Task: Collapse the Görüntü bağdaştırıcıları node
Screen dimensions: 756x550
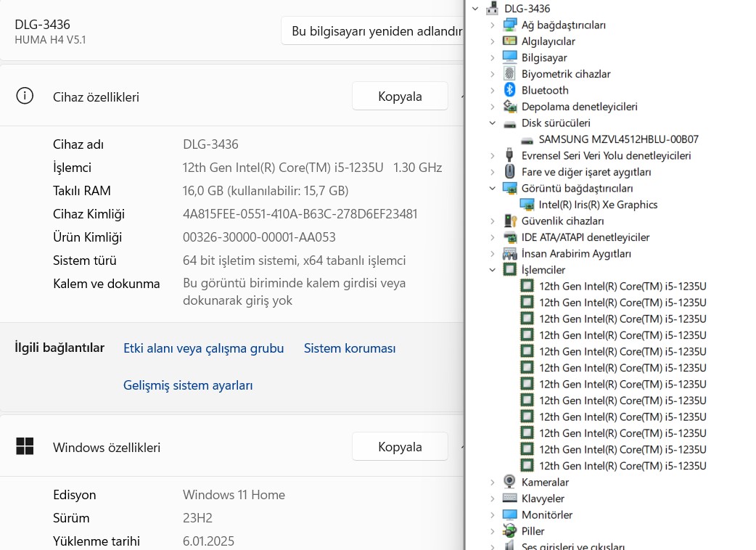Action: pos(492,188)
